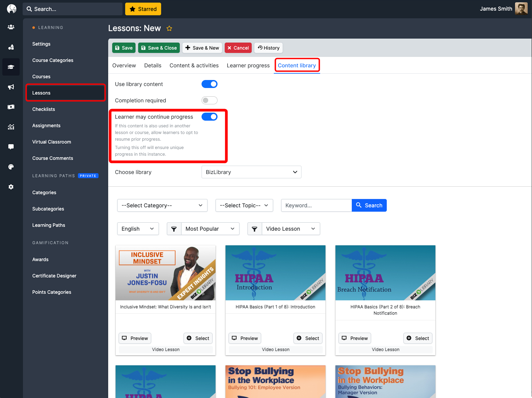This screenshot has width=532, height=398.
Task: Star this lesson page next to the title
Action: 169,29
